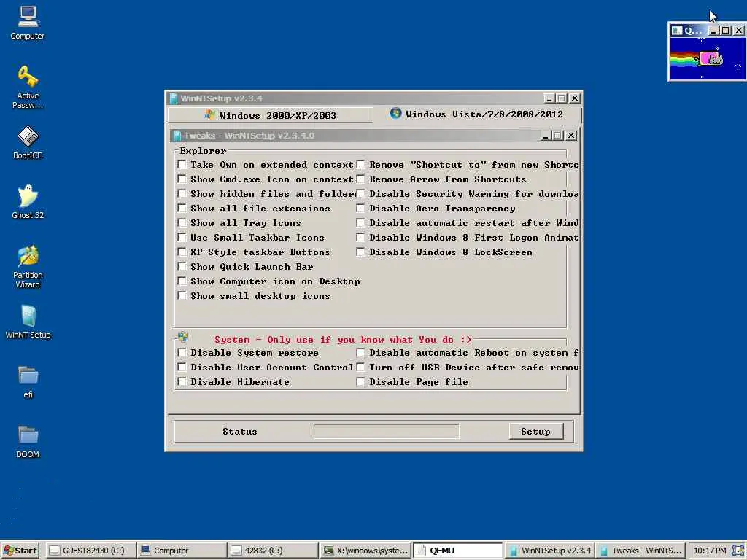
Task: Enable Take Own on extended context
Action: point(182,165)
